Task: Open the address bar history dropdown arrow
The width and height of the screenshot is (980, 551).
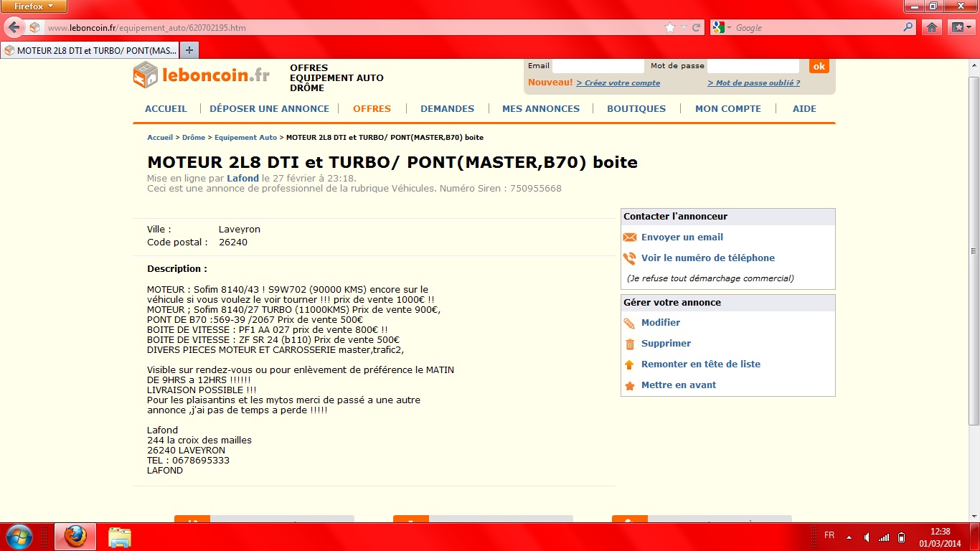Action: (x=684, y=27)
